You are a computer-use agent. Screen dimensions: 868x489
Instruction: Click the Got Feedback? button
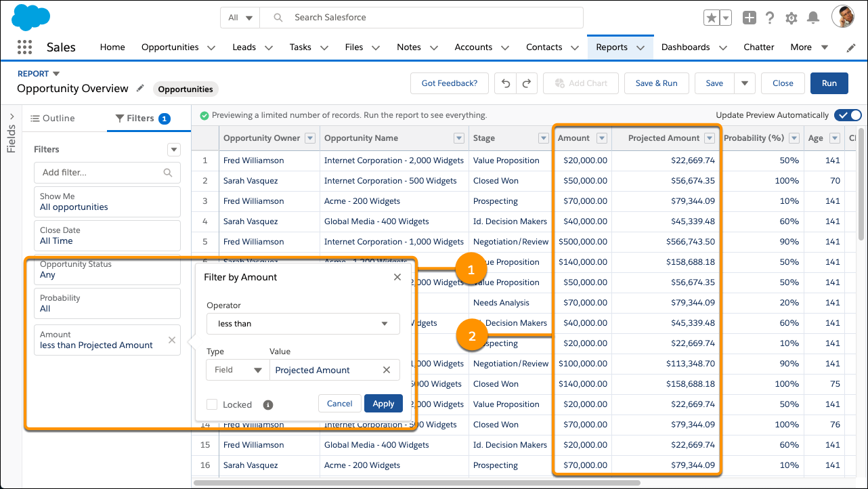click(x=450, y=83)
